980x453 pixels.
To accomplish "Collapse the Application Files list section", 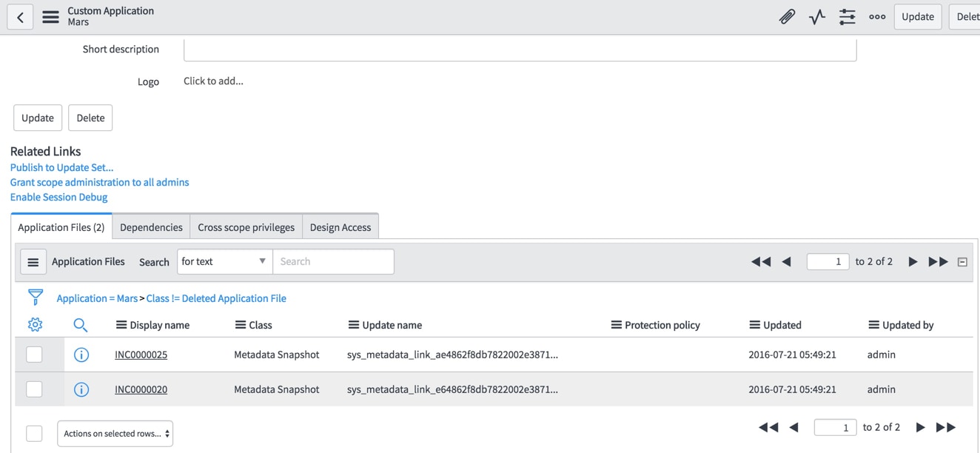I will pos(962,262).
